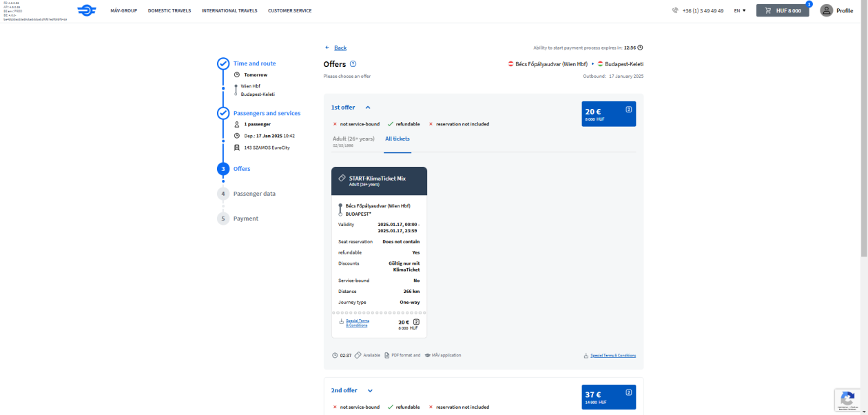
Task: Choose the 37 € second offer price
Action: tap(608, 397)
